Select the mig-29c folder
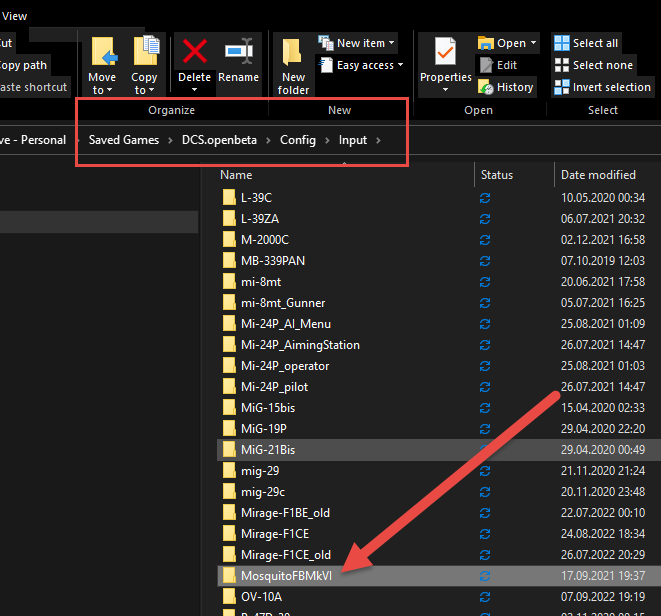The height and width of the screenshot is (616, 661). coord(263,492)
